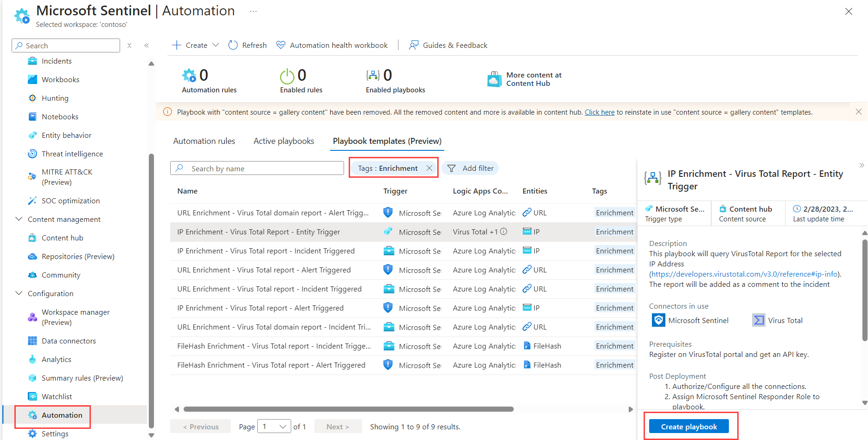868x440 pixels.
Task: Select Notebooks in the sidebar
Action: click(x=60, y=116)
